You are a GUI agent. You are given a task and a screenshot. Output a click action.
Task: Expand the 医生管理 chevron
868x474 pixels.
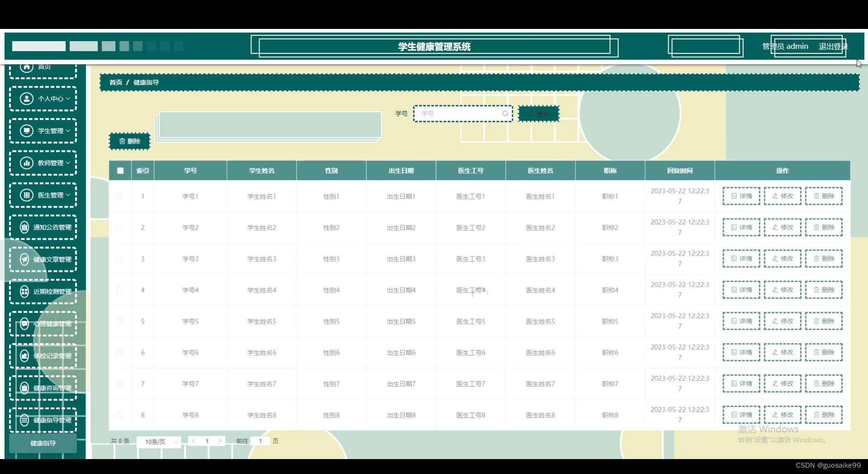68,195
